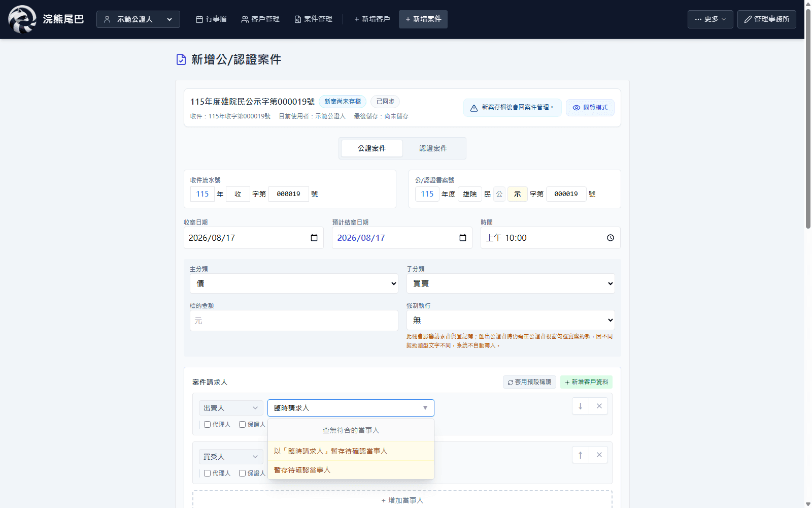This screenshot has height=508, width=812.
Task: Open calendar picker for 收案日期
Action: tap(314, 238)
